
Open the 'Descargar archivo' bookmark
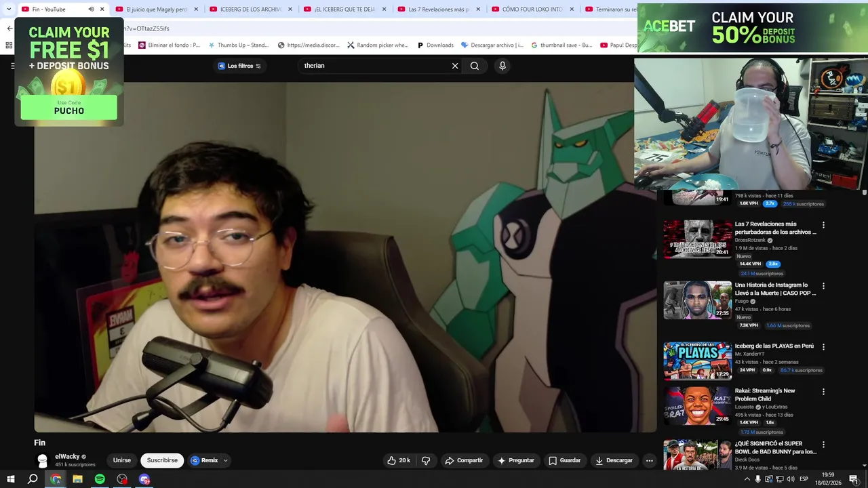[492, 45]
